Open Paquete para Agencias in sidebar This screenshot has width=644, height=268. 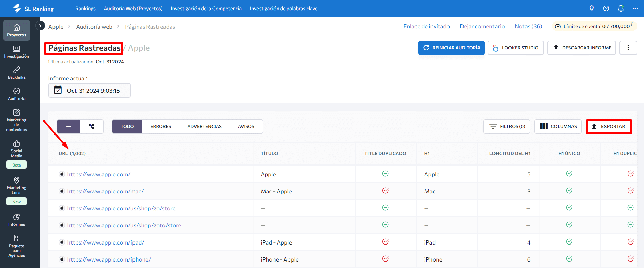coord(17,246)
